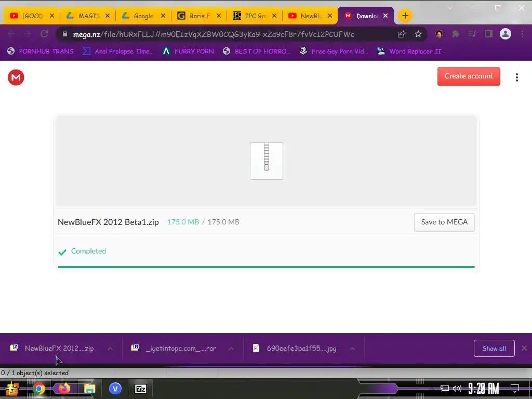Click the Completed status text
This screenshot has height=399, width=532.
click(88, 251)
